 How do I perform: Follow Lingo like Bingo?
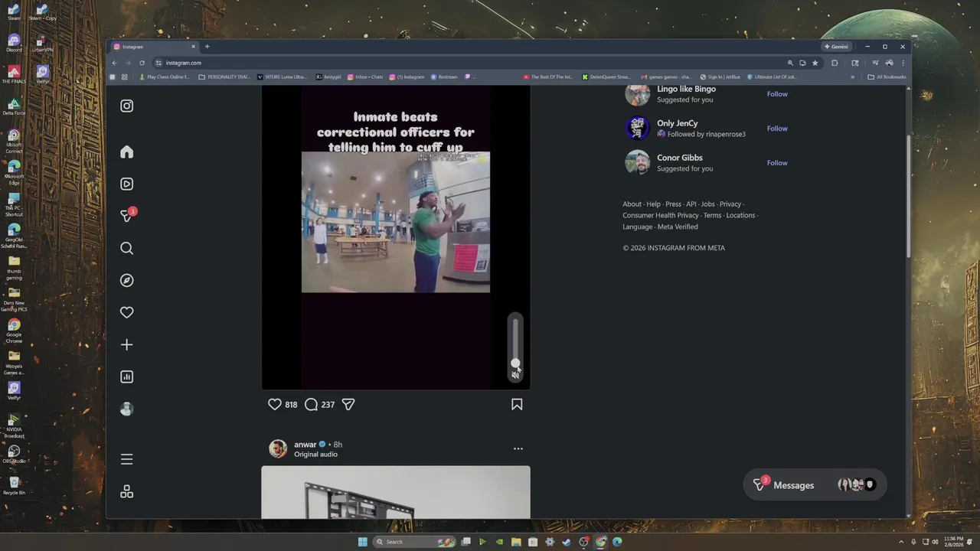coord(777,94)
